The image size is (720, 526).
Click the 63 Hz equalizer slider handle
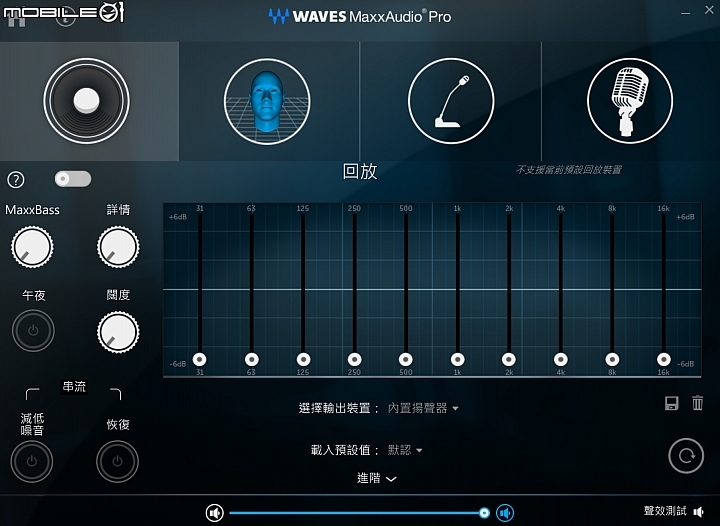point(251,359)
